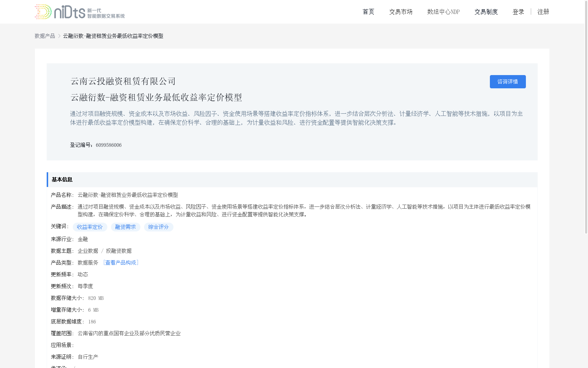Click data theme value 企业数据
Image resolution: width=588 pixels, height=368 pixels.
(x=88, y=251)
